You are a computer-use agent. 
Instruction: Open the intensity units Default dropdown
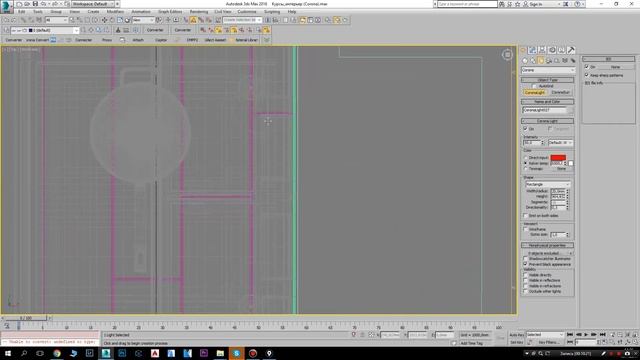coord(560,142)
